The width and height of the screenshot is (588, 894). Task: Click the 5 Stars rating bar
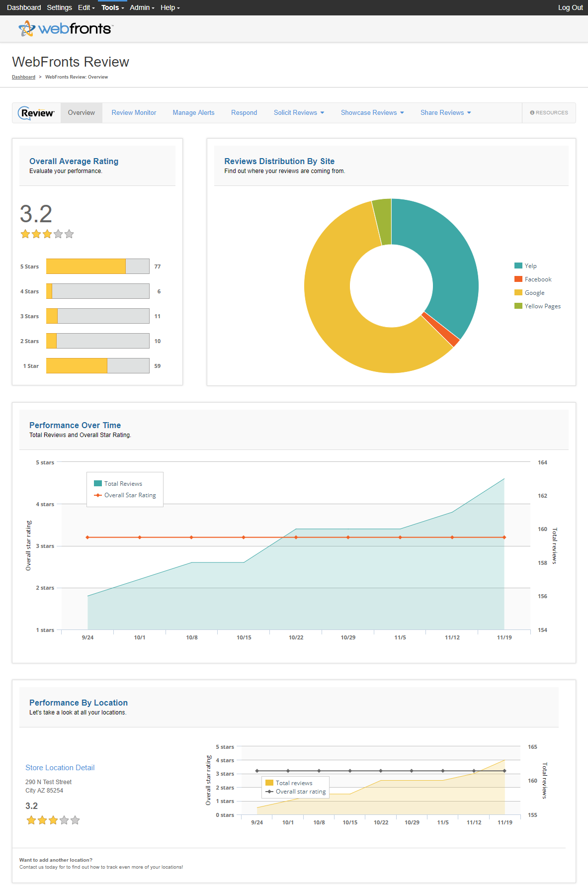98,267
